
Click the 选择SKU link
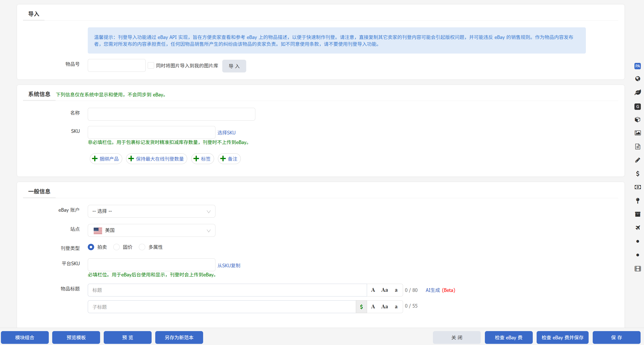226,133
